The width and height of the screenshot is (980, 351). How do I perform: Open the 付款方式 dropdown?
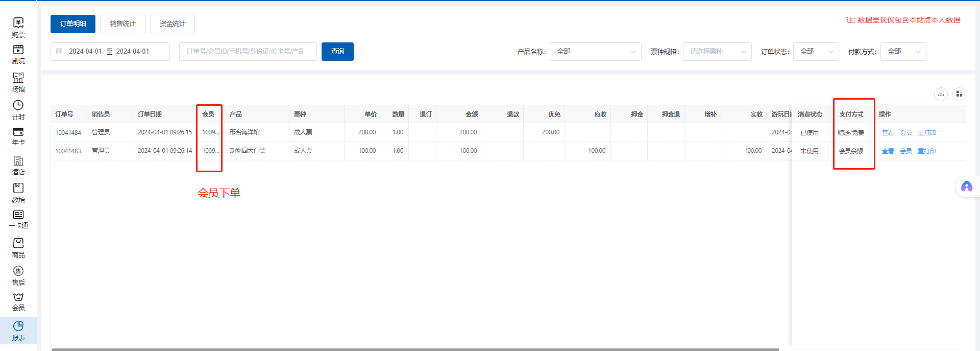point(903,52)
